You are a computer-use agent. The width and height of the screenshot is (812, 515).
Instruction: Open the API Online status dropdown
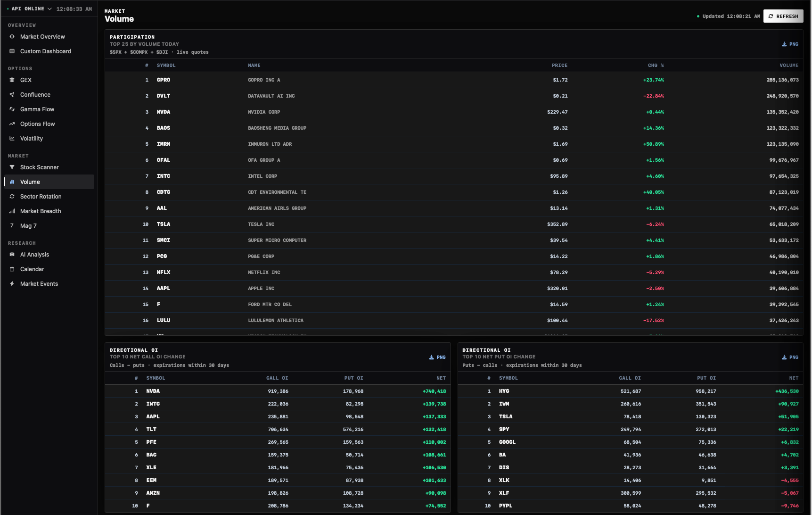coord(29,8)
